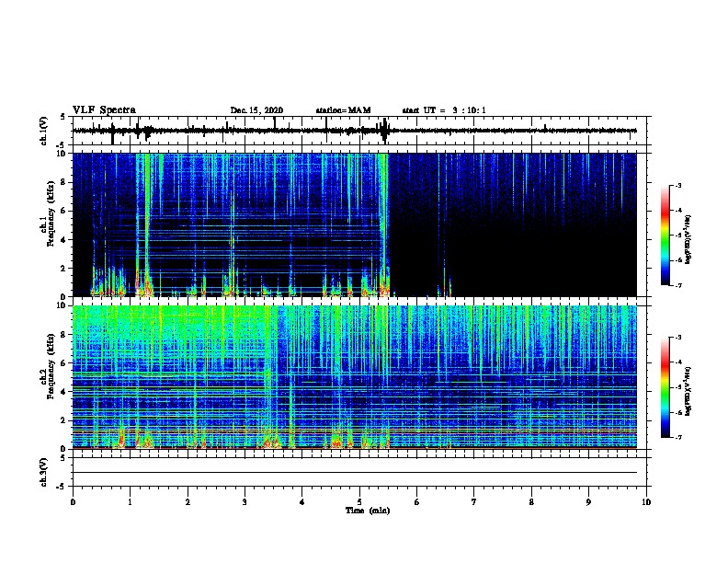Click time axis tick label "2"
The image size is (728, 563).
click(x=188, y=502)
